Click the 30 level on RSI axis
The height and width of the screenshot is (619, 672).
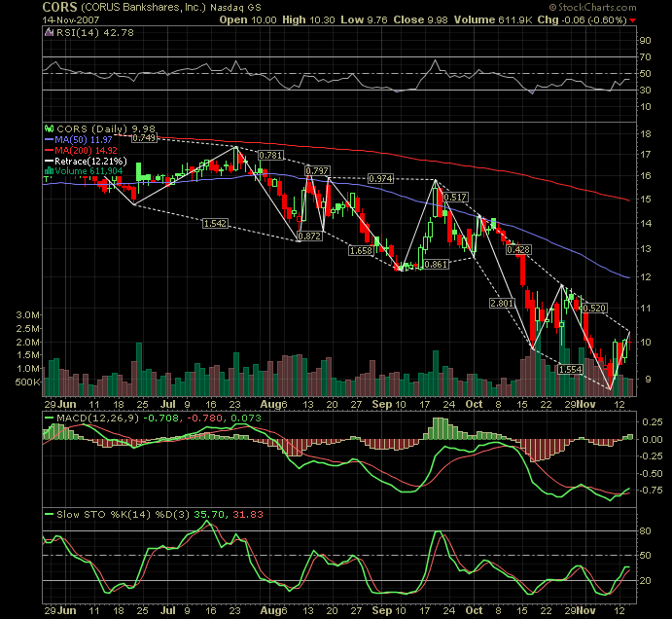[646, 91]
